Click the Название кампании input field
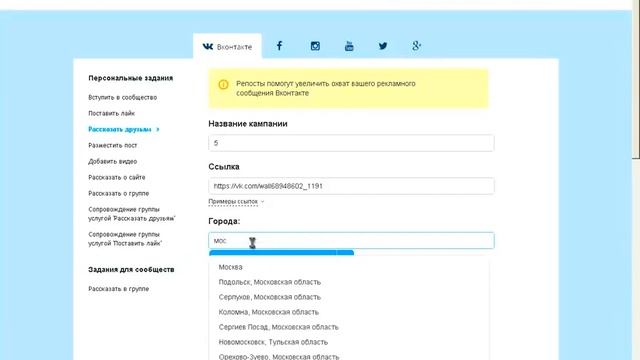Image resolution: width=640 pixels, height=360 pixels. click(x=351, y=143)
